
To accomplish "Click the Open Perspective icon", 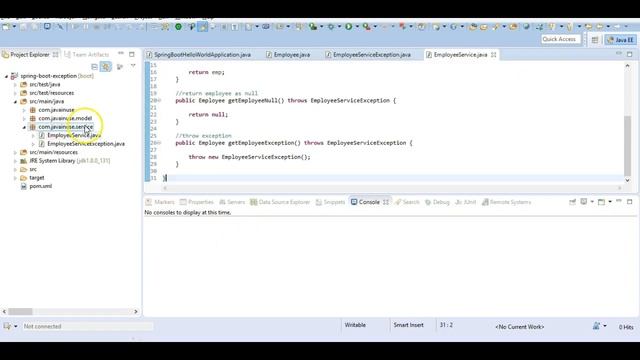I will [595, 40].
